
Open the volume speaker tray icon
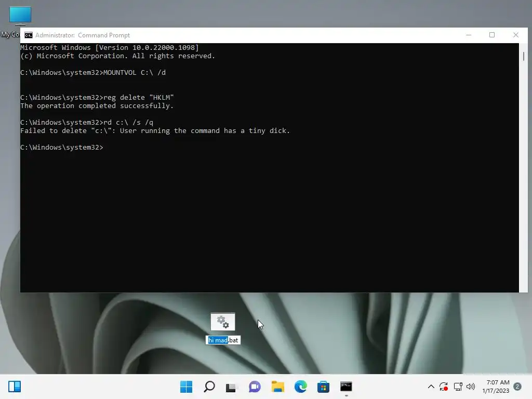471,387
